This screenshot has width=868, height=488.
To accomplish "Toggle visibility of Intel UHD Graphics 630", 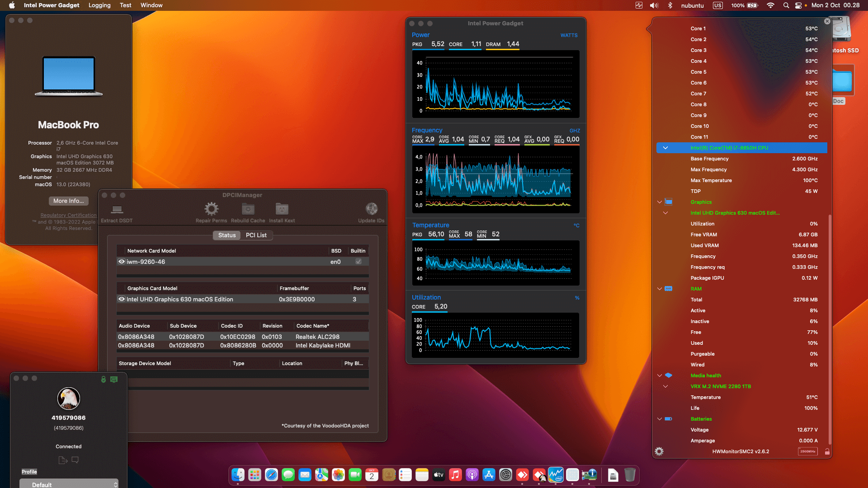I will coord(121,299).
